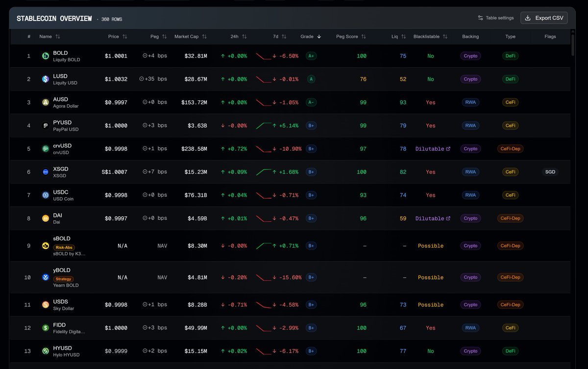
Task: Click the crvUSD coin logo icon
Action: 45,149
